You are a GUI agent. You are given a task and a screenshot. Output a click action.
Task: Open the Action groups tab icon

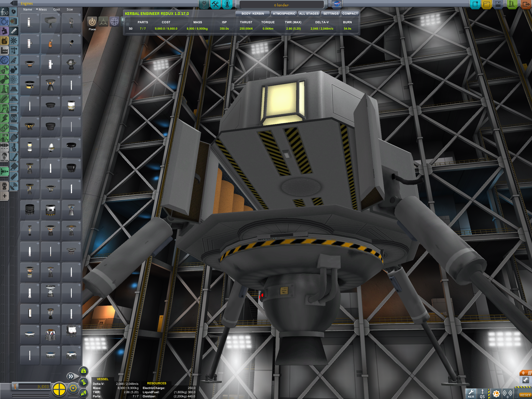[x=215, y=4]
